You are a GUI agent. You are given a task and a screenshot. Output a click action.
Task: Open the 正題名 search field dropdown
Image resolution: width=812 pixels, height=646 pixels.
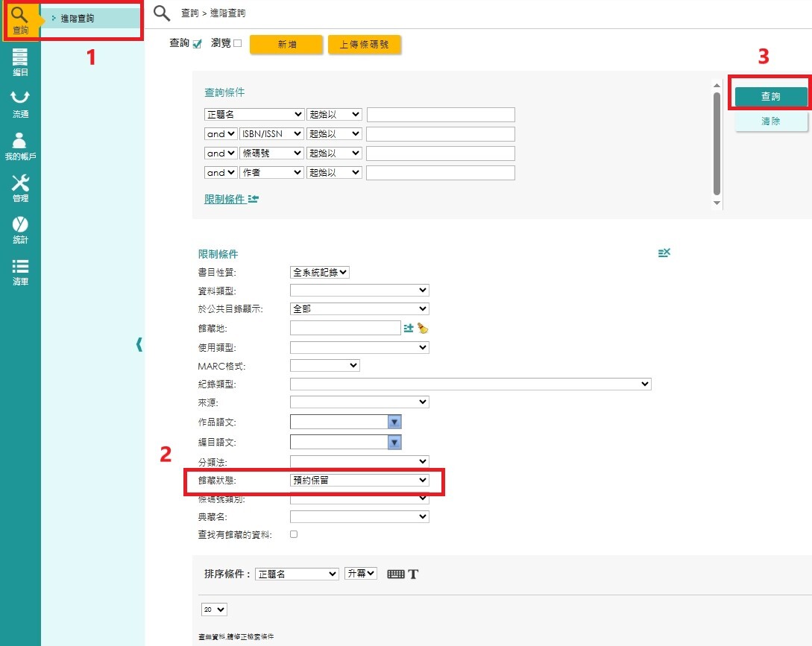click(x=254, y=115)
